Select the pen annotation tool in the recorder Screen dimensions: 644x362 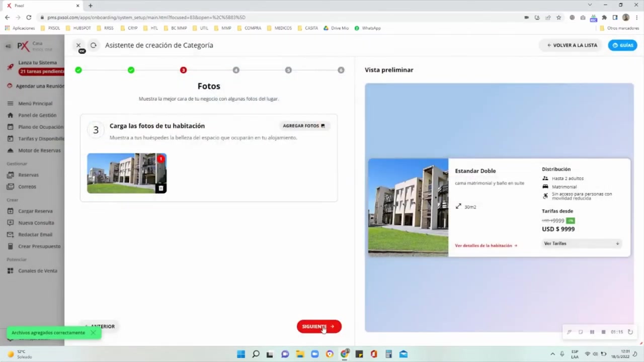pyautogui.click(x=569, y=332)
